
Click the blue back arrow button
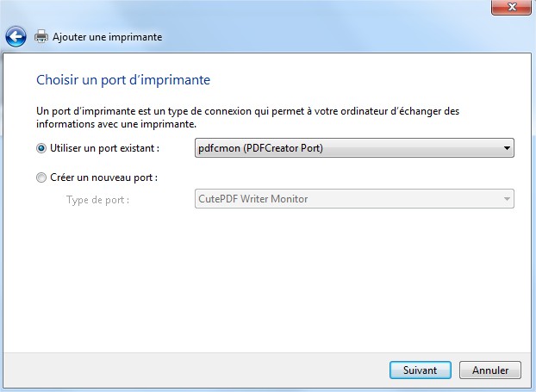click(x=16, y=37)
